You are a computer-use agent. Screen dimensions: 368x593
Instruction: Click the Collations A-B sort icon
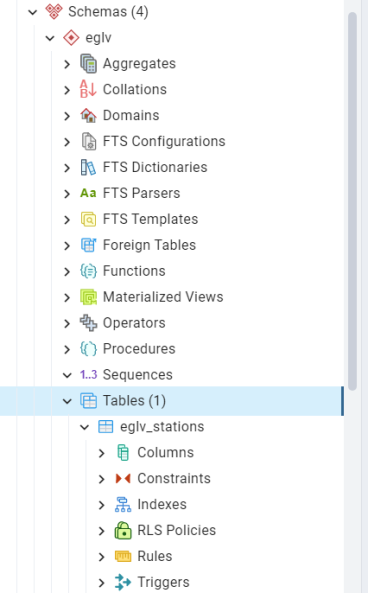point(88,89)
